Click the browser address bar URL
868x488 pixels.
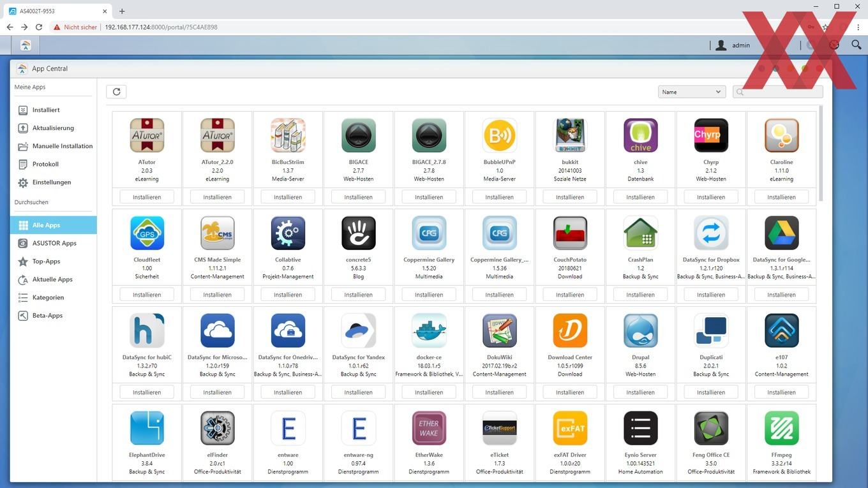pos(161,27)
